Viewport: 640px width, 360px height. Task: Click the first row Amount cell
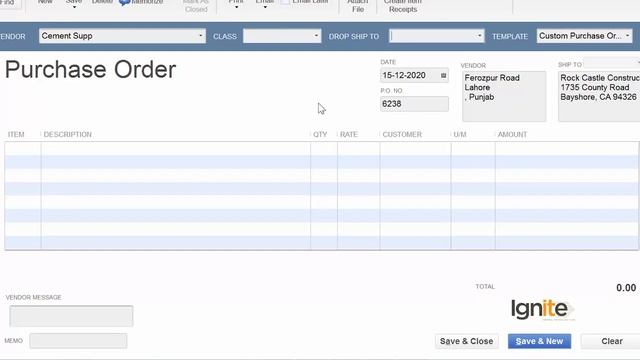point(567,149)
